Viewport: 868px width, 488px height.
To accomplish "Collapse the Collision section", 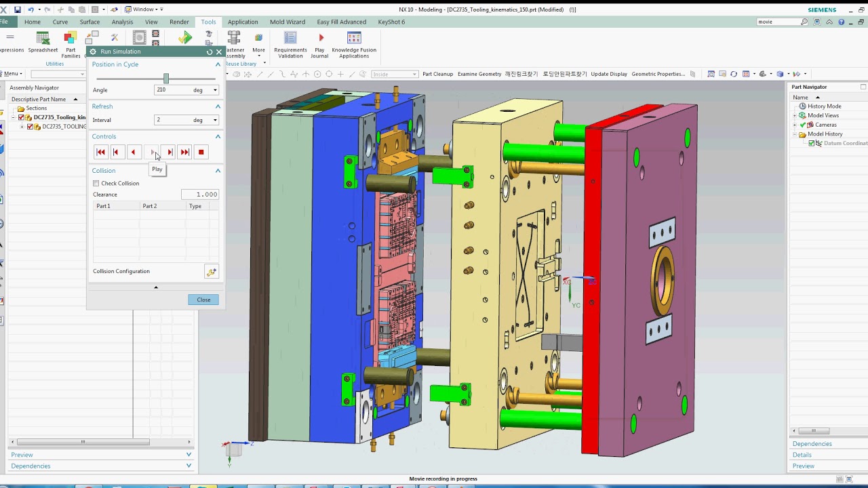I will click(x=218, y=171).
